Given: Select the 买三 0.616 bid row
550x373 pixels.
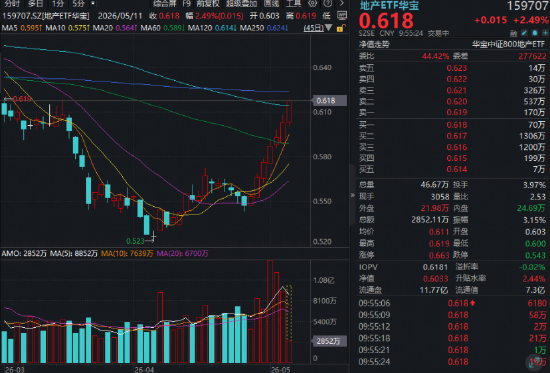Looking at the screenshot, I should [452, 147].
